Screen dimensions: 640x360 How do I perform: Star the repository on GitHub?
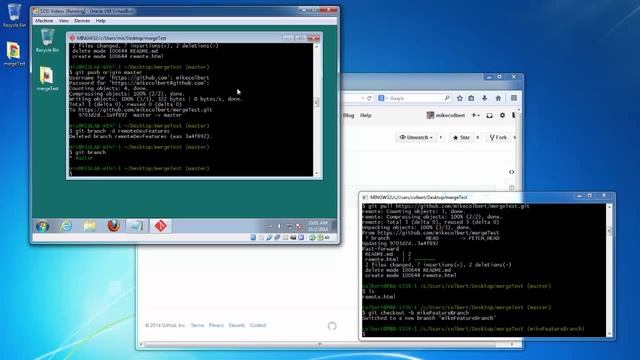(461, 138)
